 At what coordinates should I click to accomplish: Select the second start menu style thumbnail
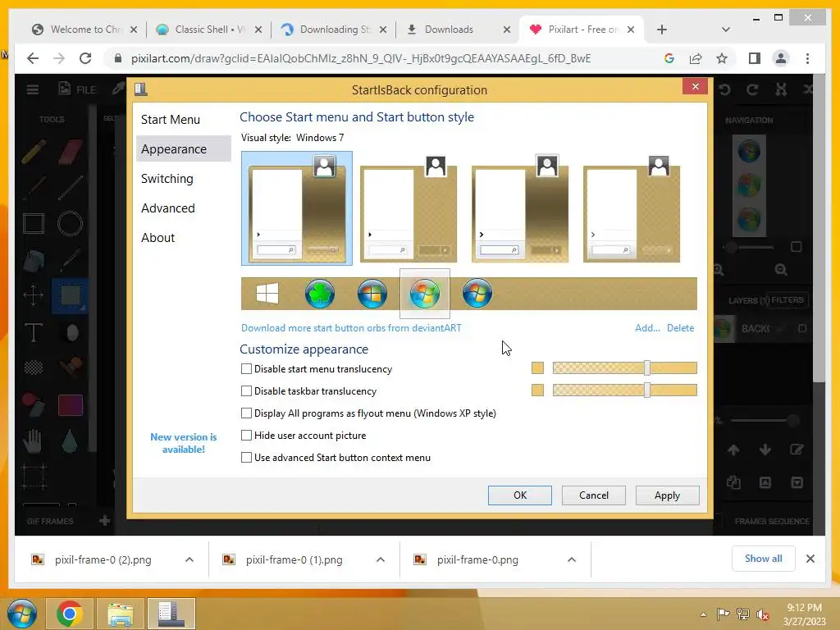409,208
